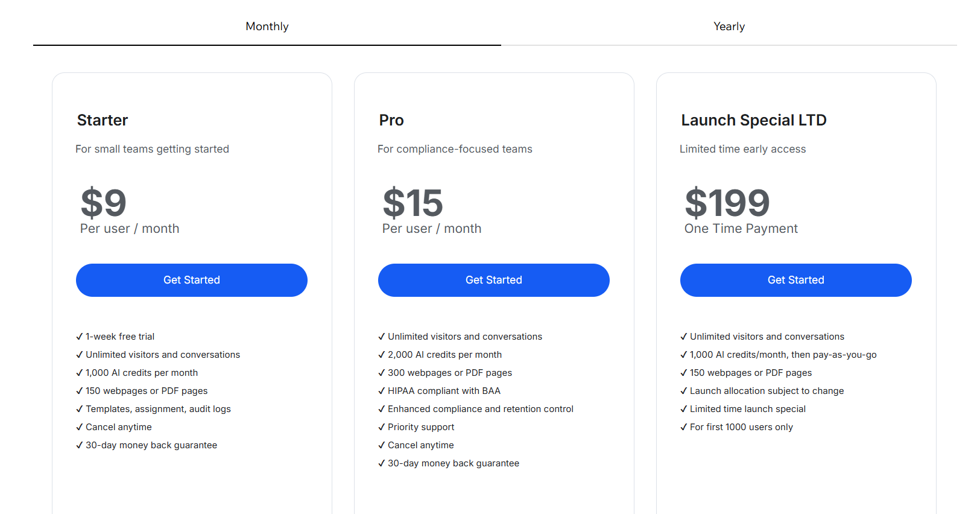Click the checkmark next to HIPAA compliant with BAA
The image size is (980, 514).
point(382,391)
